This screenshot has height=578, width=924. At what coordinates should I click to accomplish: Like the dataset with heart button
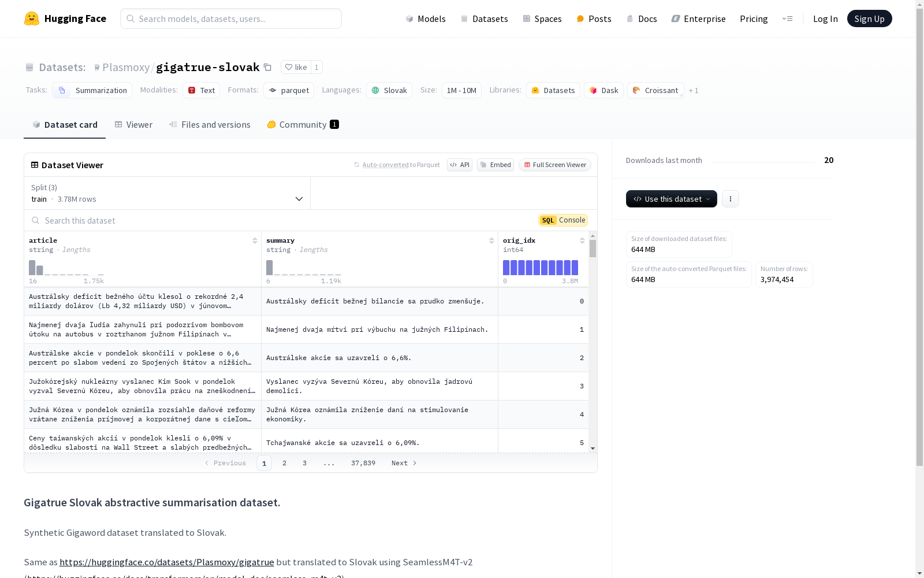click(x=296, y=67)
